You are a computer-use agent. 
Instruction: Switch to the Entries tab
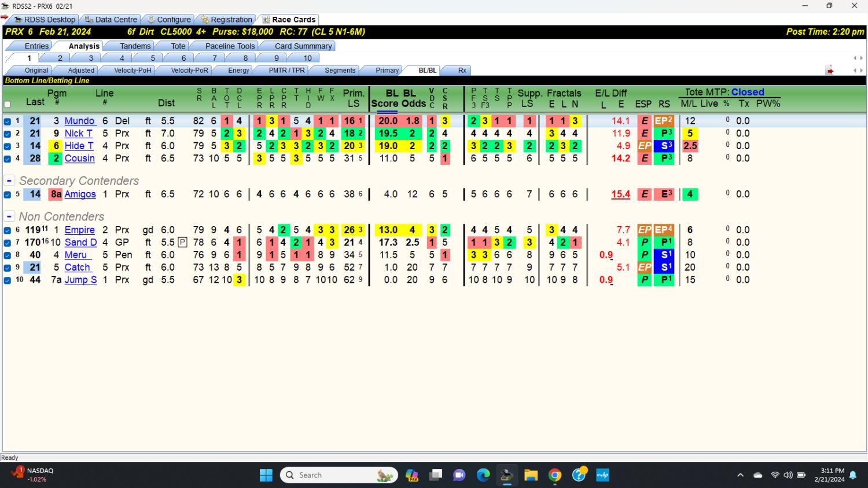[x=36, y=46]
